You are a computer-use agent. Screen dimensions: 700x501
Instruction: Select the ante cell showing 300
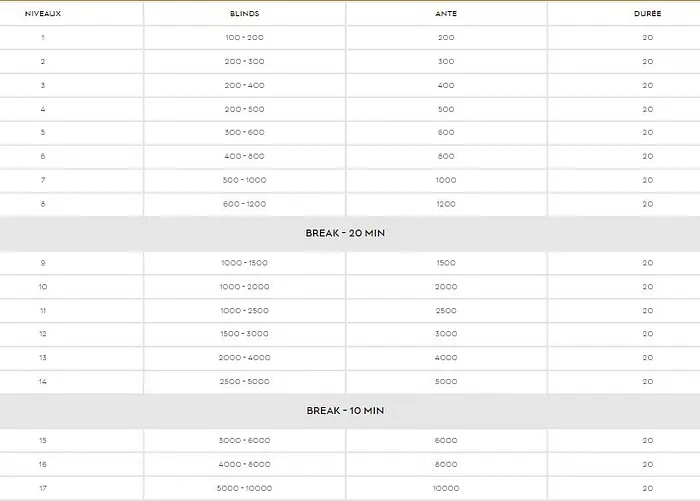[x=446, y=62]
